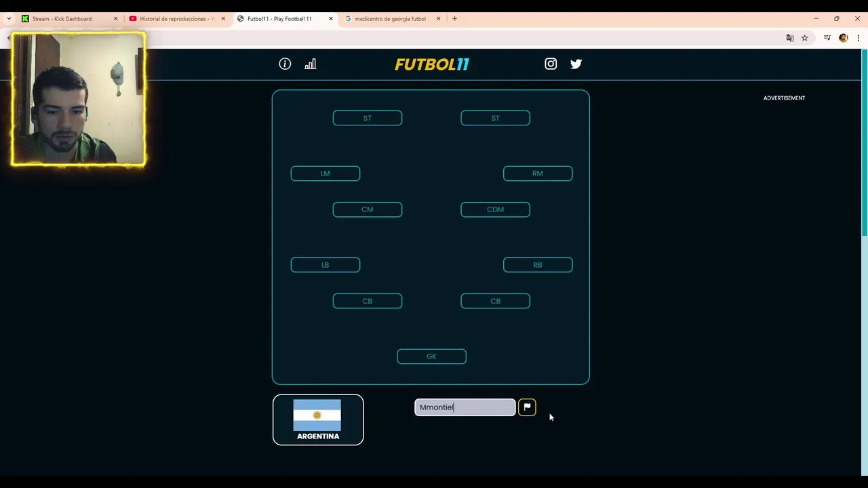Open the statistics bar chart icon
This screenshot has width=868, height=488.
[x=311, y=64]
